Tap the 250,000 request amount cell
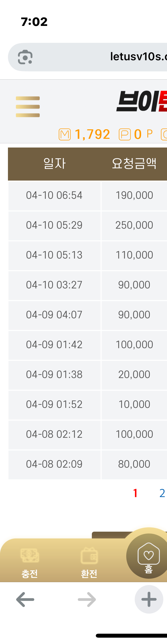Screen dimensions: 167x644 (134, 226)
